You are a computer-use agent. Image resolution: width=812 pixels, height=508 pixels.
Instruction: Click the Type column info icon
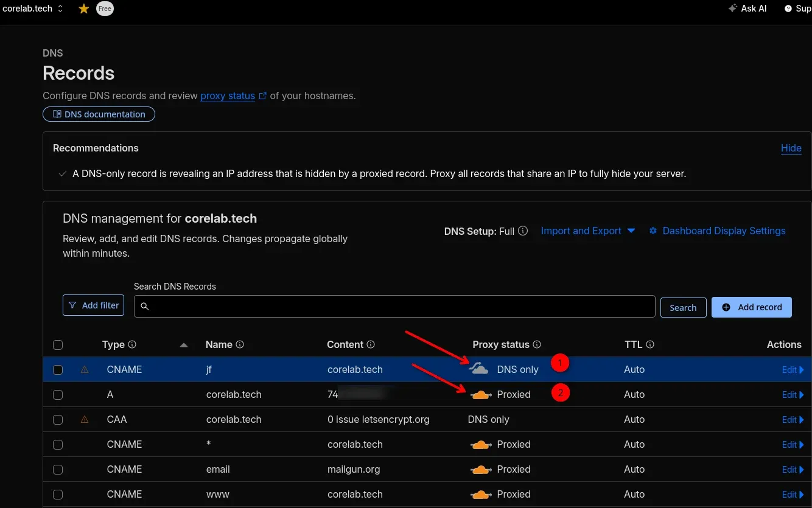point(132,344)
